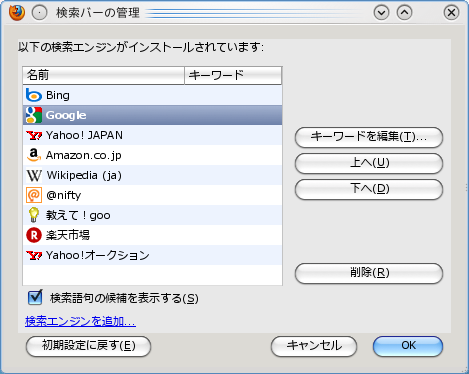Click the title bar up-arrow button

[x=404, y=13]
